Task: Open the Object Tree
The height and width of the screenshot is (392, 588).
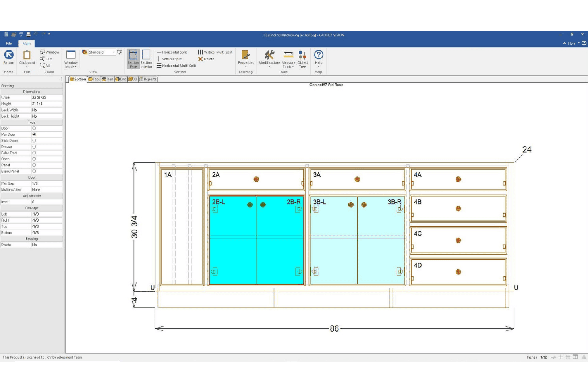Action: coord(302,59)
